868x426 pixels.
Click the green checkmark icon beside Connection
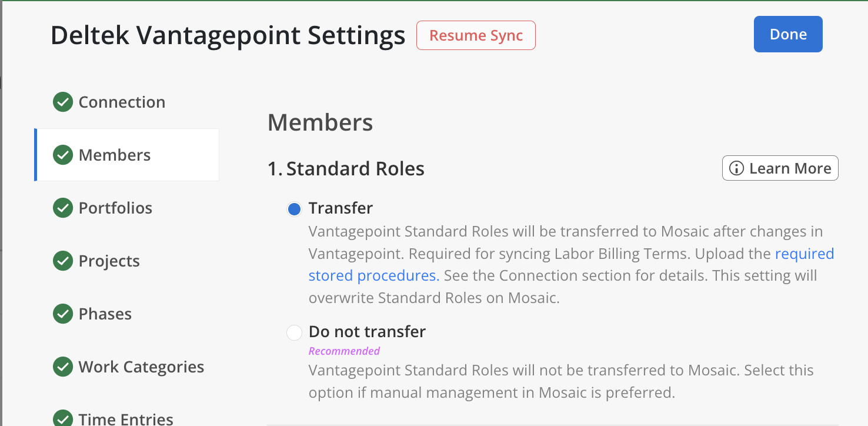point(62,102)
